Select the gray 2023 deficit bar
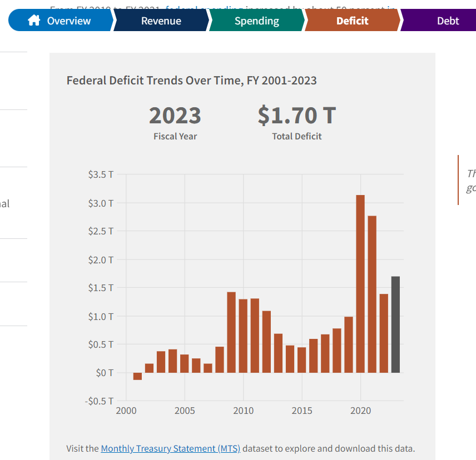476x460 pixels. coord(395,324)
